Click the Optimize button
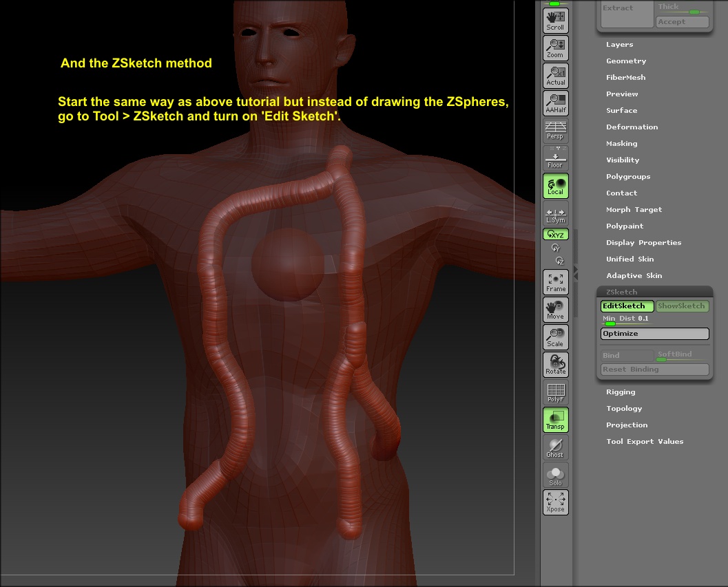 point(654,334)
